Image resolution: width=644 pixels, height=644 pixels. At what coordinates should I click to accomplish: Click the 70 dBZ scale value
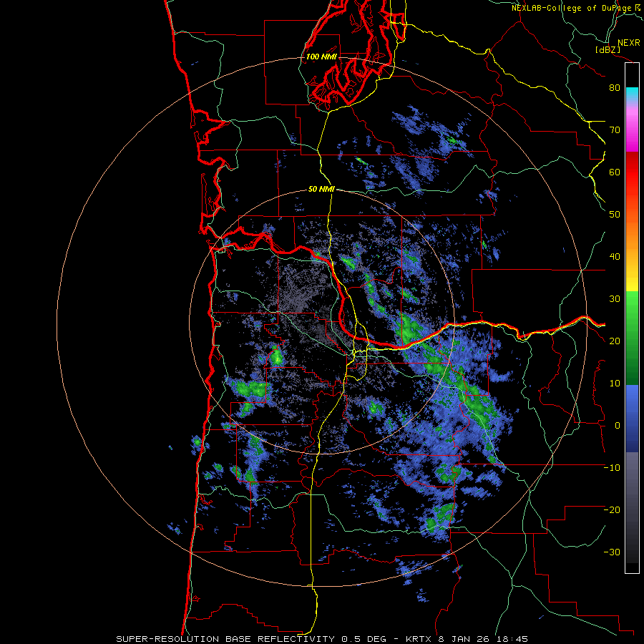coord(615,130)
